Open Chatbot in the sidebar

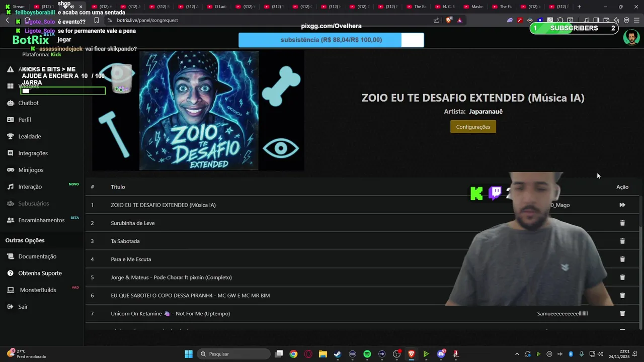point(28,103)
